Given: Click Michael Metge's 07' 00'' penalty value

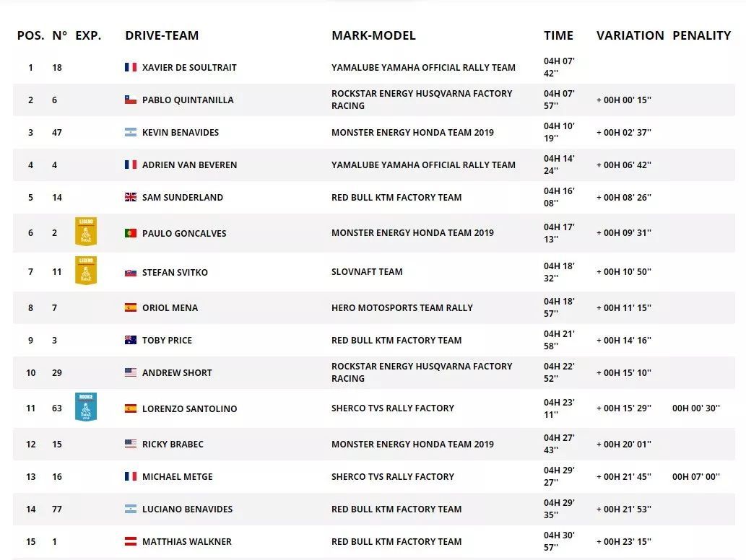Looking at the screenshot, I should click(x=695, y=476).
